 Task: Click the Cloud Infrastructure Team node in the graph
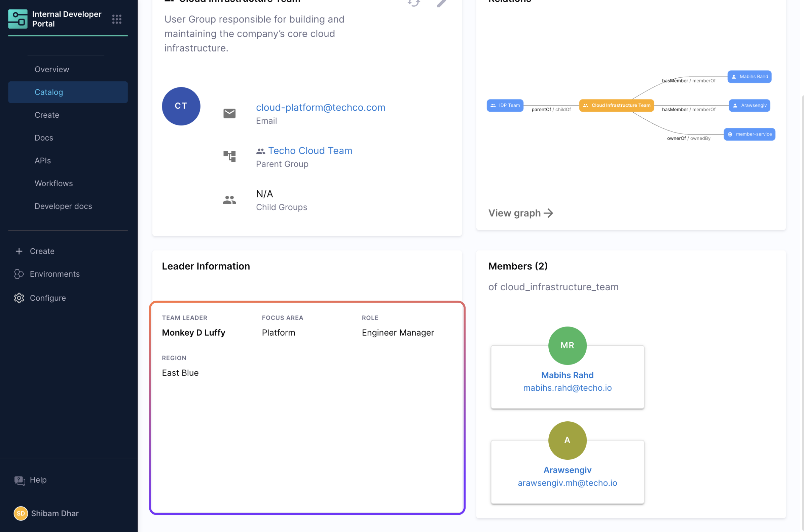coord(616,105)
